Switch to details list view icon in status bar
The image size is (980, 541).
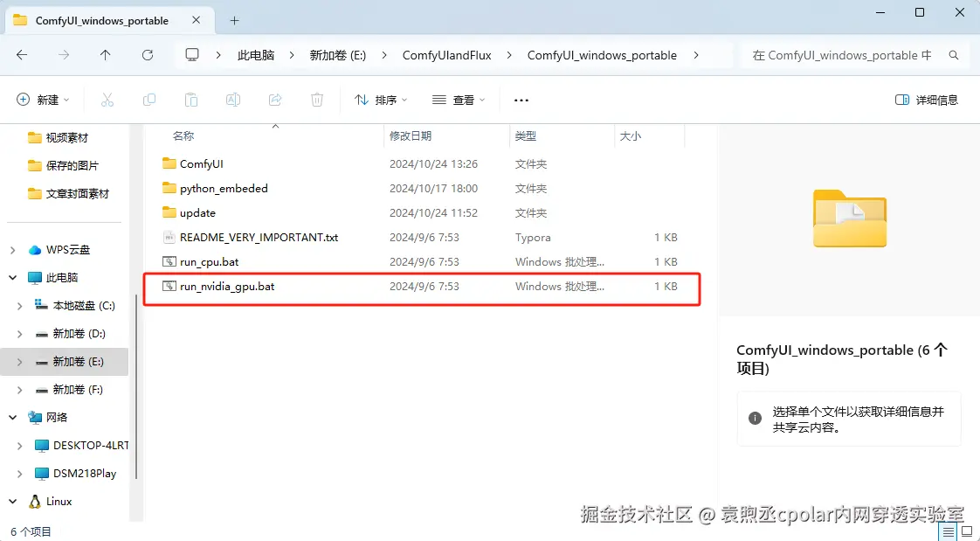(949, 532)
